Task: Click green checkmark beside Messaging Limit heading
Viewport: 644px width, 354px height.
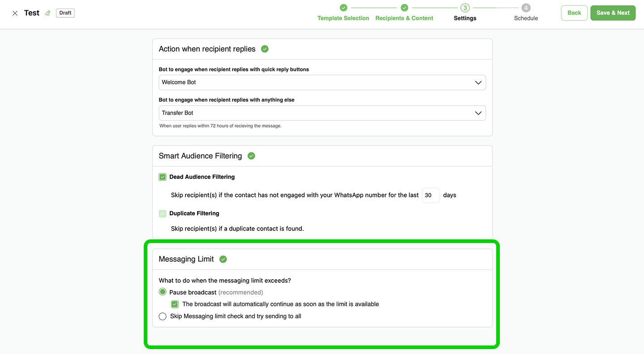Action: 223,259
